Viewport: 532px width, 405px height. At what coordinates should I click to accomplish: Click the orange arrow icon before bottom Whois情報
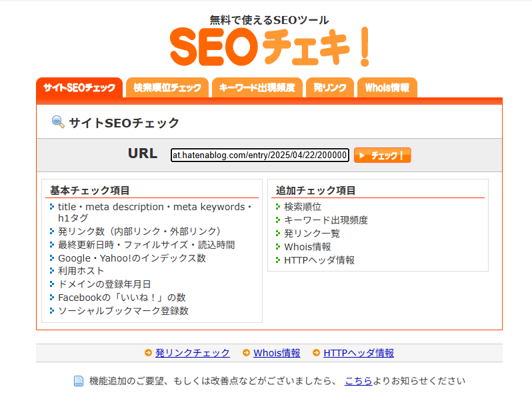(x=246, y=353)
